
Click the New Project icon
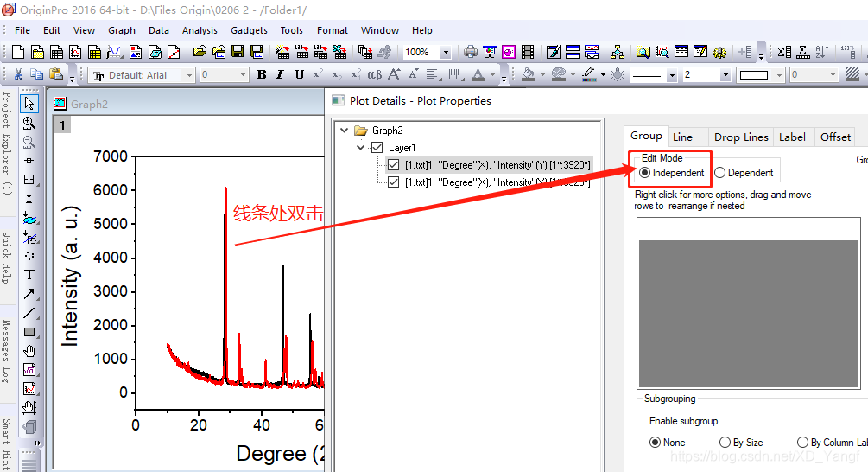coord(18,52)
